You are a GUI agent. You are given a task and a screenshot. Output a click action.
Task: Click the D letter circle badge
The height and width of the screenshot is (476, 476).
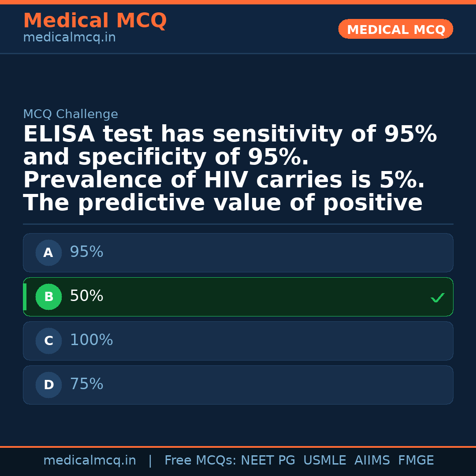point(48,385)
